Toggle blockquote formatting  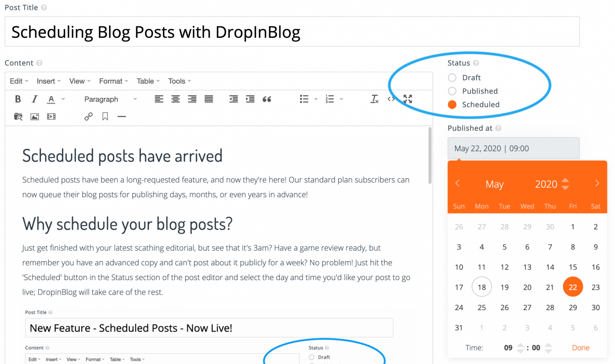(x=267, y=99)
